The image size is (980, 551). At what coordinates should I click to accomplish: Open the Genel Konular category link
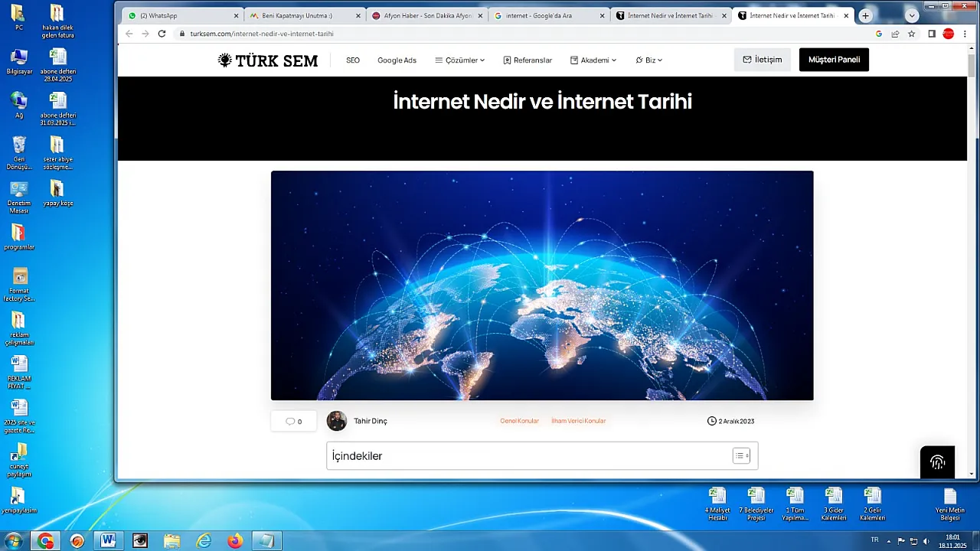519,421
